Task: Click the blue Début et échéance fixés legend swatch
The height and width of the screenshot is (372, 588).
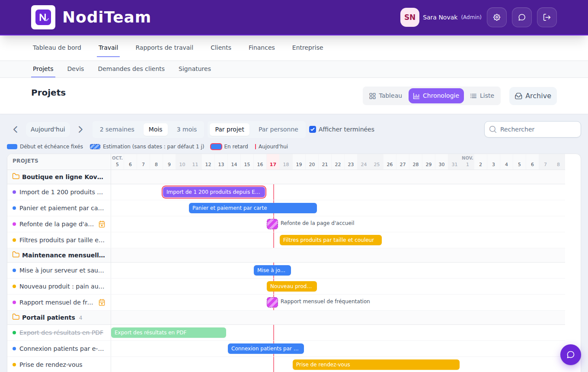Action: tap(12, 147)
